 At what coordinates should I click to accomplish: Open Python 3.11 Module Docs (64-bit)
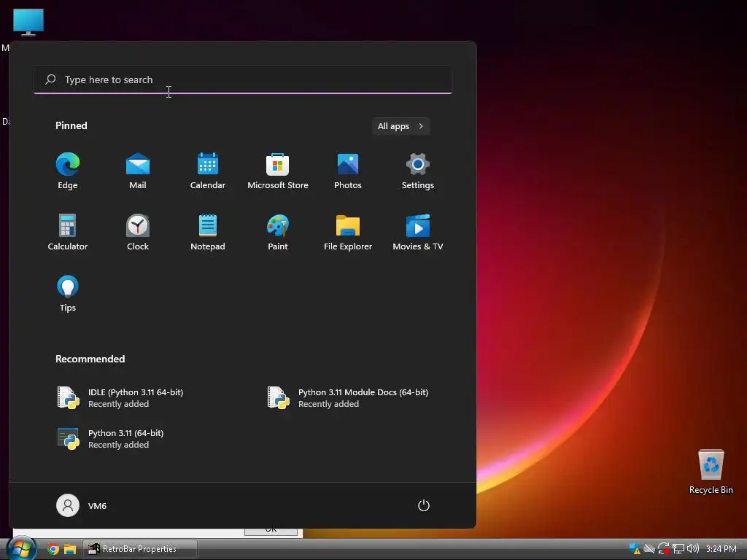348,397
